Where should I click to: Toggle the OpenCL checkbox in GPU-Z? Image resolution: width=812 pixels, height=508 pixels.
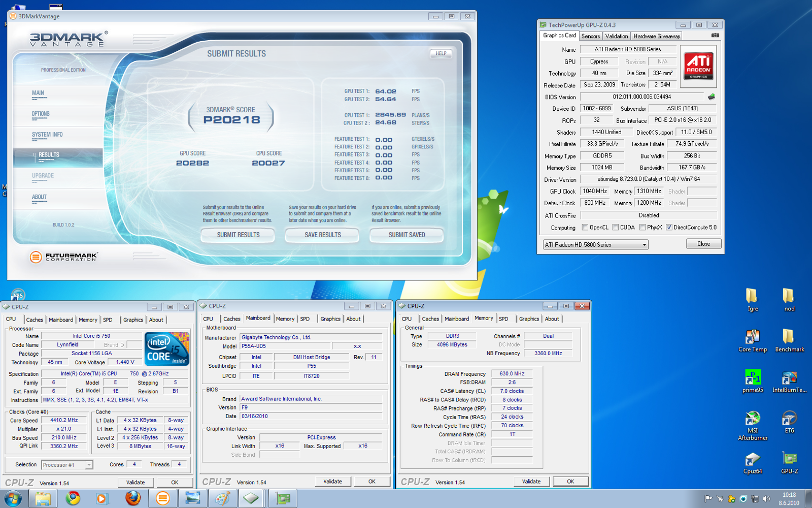tap(585, 227)
